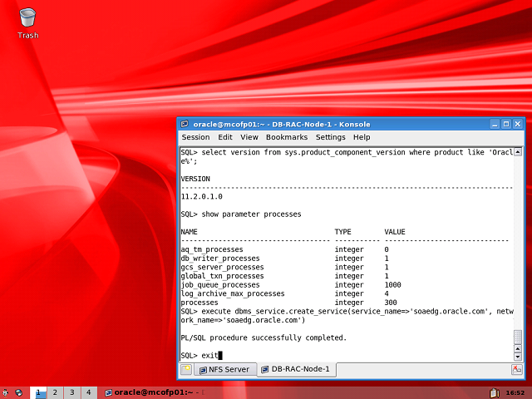Click the VERSION column header
Screen dimensions: 532x399
click(x=195, y=179)
